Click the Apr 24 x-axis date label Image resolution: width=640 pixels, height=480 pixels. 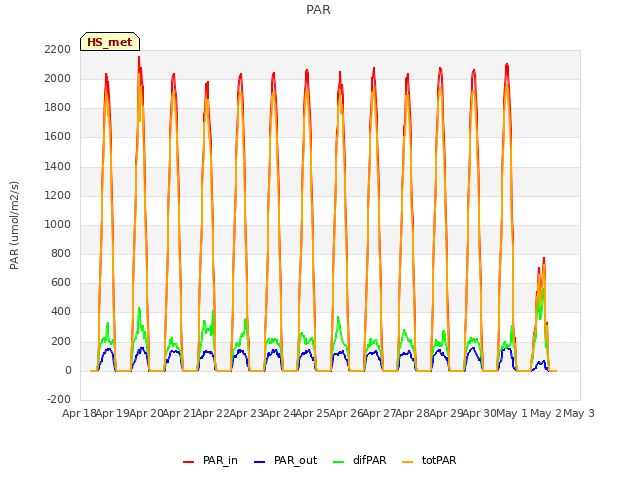(279, 413)
